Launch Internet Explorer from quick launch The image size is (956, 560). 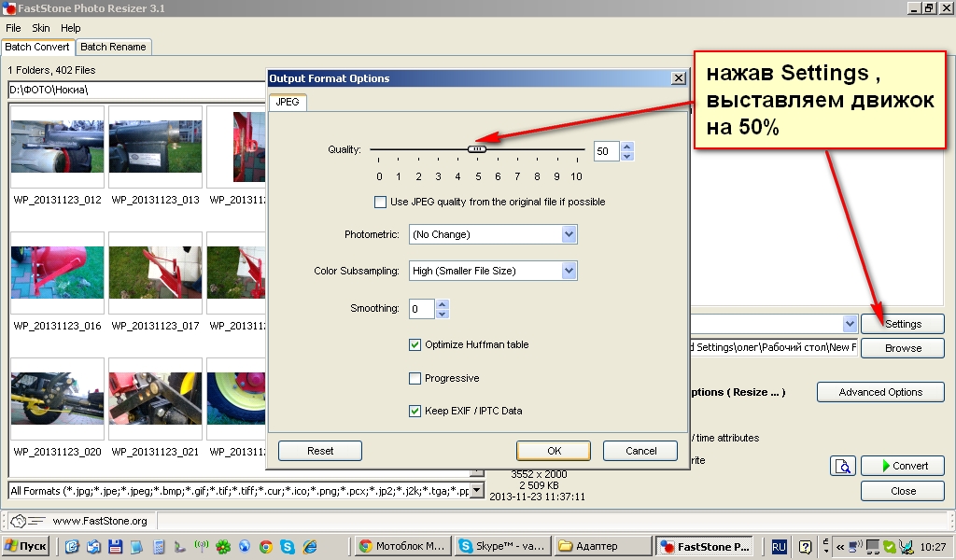point(310,547)
